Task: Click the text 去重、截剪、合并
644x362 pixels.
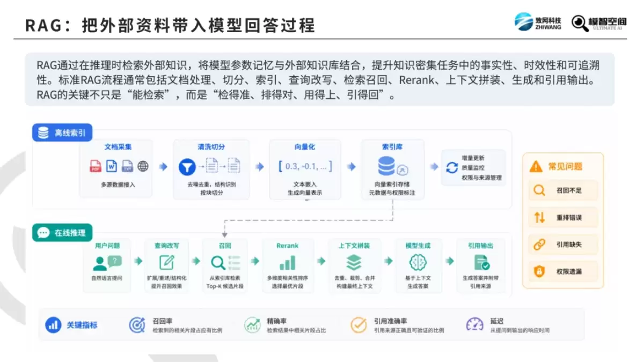Action: [x=354, y=278]
